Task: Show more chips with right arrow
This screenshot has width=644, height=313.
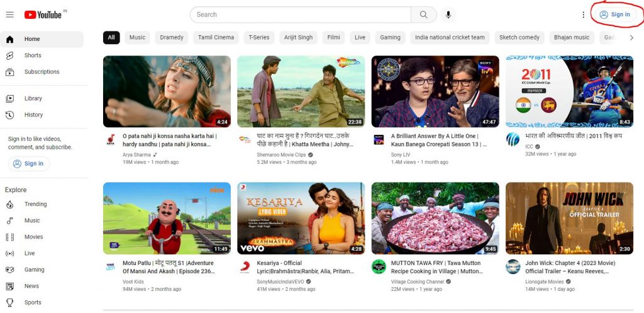Action: (x=631, y=37)
